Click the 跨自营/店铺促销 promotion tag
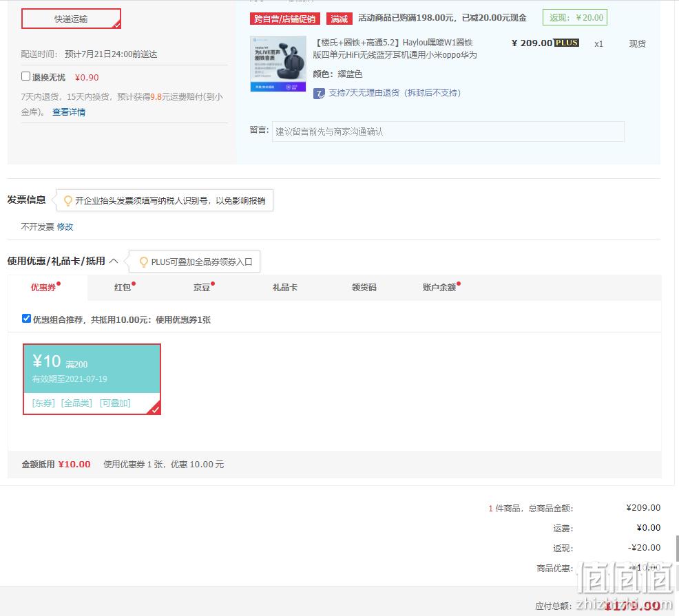This screenshot has width=679, height=616. (285, 19)
